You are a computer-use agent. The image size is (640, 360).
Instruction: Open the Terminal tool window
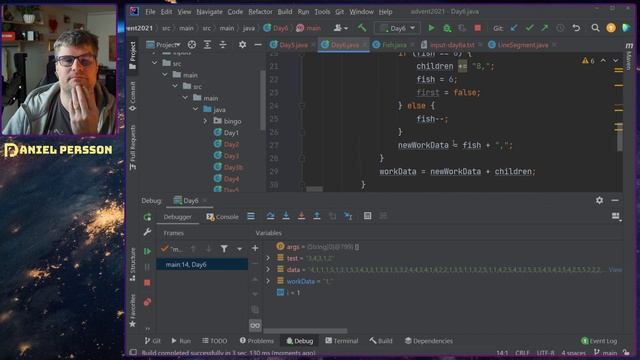[342, 341]
